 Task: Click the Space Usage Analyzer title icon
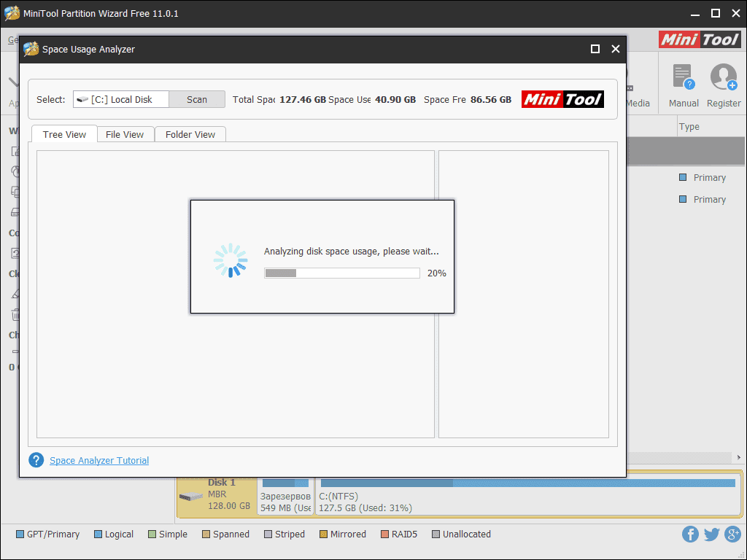[31, 49]
